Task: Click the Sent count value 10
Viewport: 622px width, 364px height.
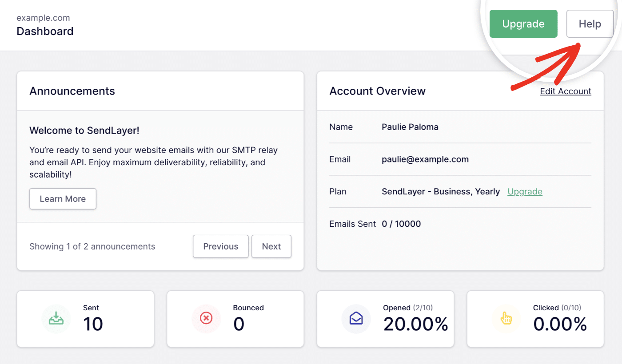Action: [x=93, y=324]
